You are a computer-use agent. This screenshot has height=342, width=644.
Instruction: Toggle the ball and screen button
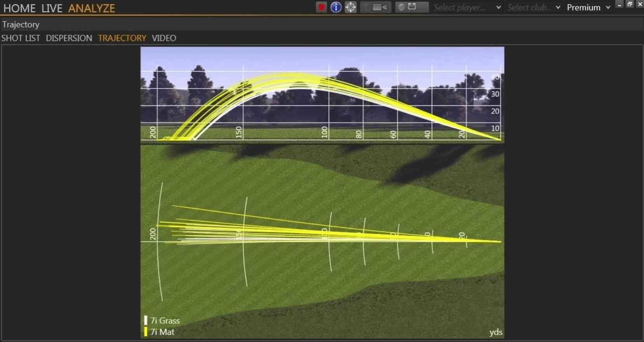tap(412, 7)
